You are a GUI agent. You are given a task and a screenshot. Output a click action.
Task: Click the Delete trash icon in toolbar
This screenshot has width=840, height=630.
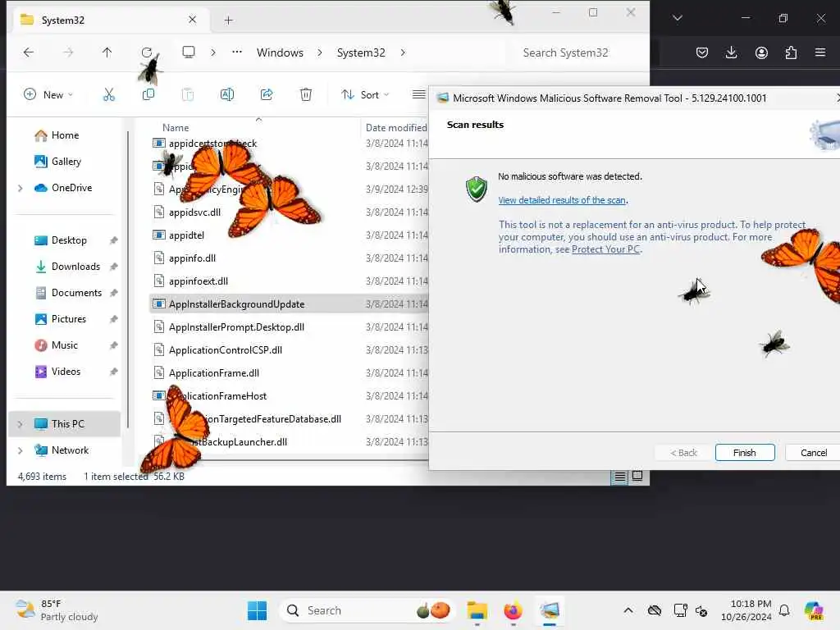(x=306, y=95)
